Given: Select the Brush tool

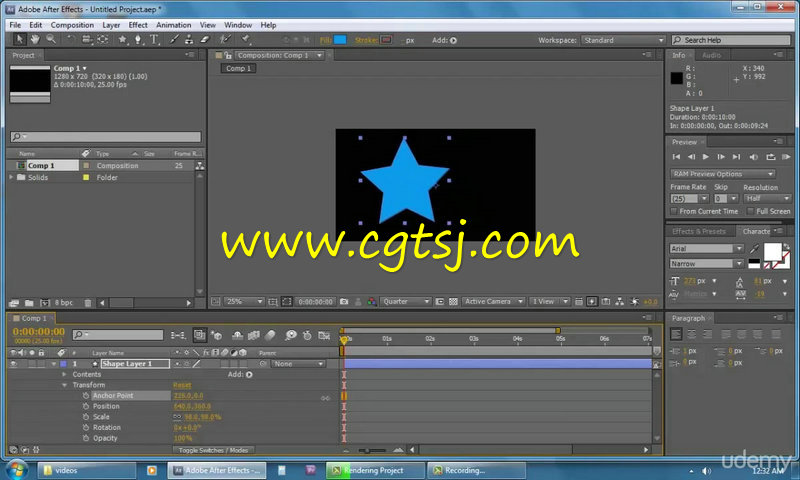Looking at the screenshot, I should click(x=174, y=39).
